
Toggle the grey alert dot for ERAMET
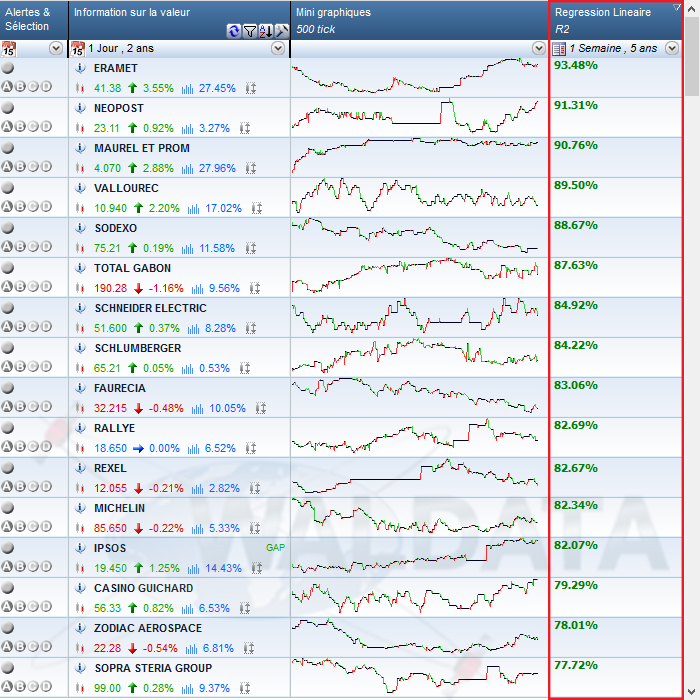tap(8, 68)
